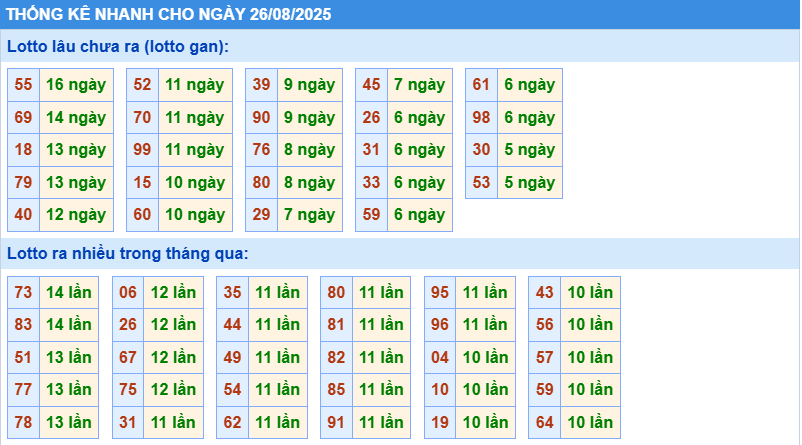The image size is (802, 445).
Task: Click the '16 ngày' cell beside number 55
Action: click(75, 85)
